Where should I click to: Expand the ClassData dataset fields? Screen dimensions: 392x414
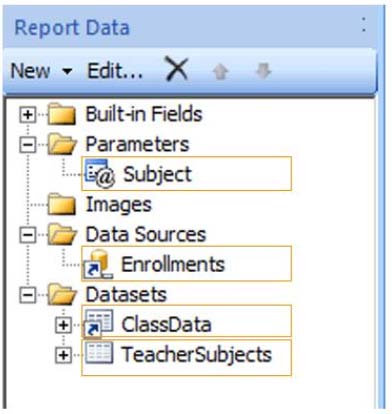coord(63,325)
